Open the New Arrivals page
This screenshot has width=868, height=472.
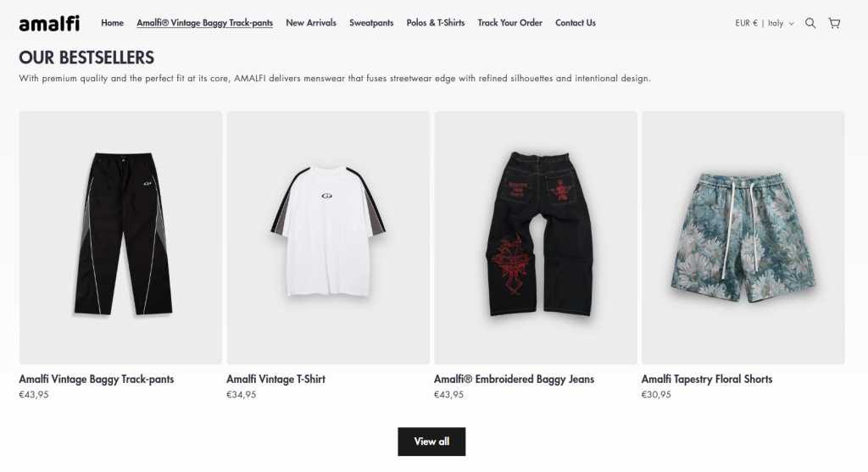[x=311, y=23]
